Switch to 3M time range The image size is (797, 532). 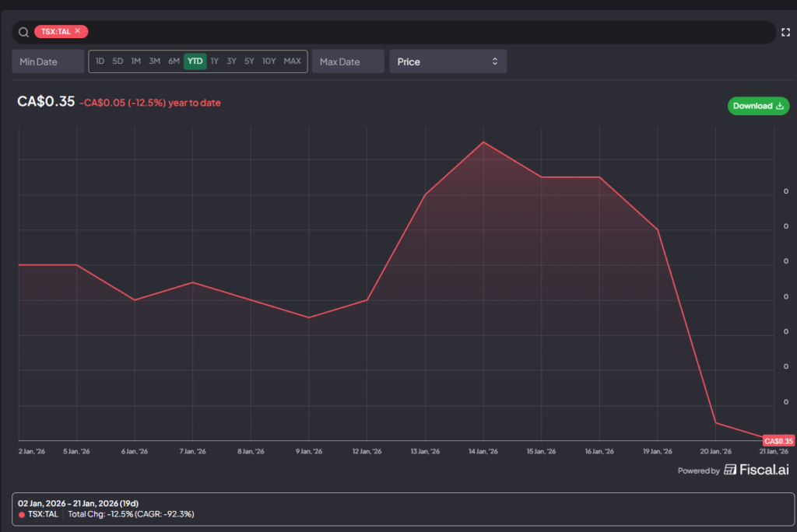coord(154,61)
